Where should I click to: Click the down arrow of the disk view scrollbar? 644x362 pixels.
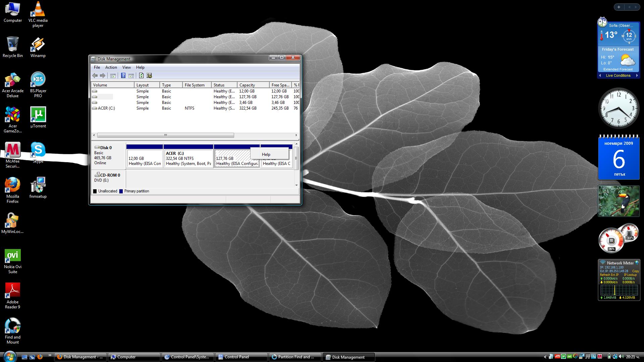[x=297, y=185]
